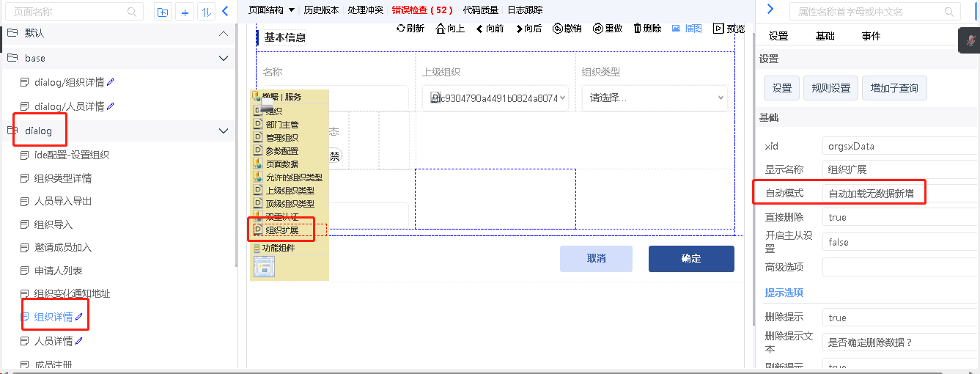Toggle the base folder expander chevron
This screenshot has height=374, width=980.
click(224, 58)
